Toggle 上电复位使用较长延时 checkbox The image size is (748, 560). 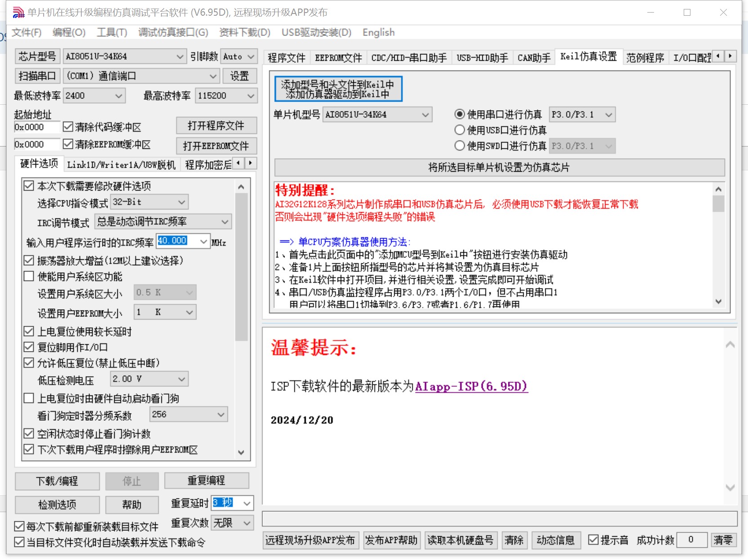click(x=29, y=331)
